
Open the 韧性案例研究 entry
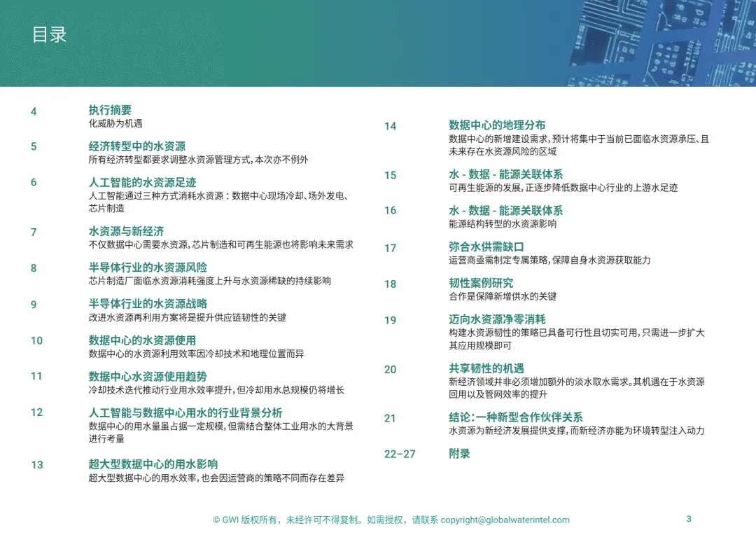coord(481,283)
